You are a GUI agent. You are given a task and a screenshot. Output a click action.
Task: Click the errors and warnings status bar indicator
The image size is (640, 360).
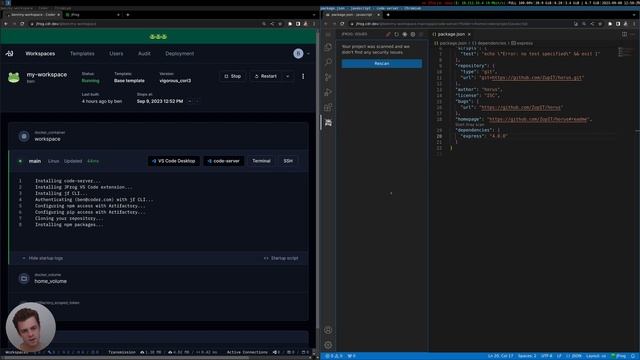tap(334, 356)
